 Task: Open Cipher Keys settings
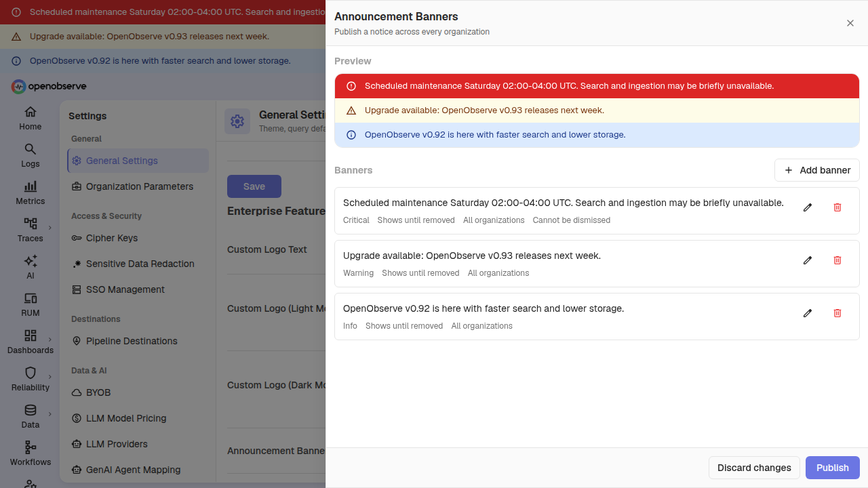click(x=138, y=238)
